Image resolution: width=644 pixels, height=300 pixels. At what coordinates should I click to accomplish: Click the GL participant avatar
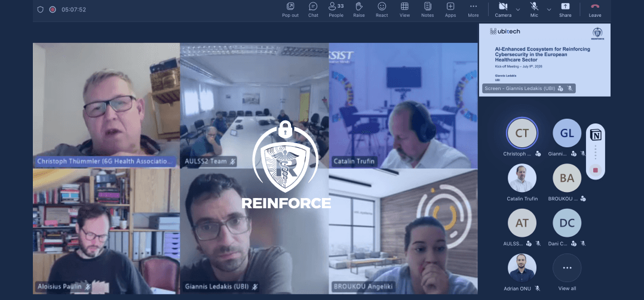(x=567, y=133)
